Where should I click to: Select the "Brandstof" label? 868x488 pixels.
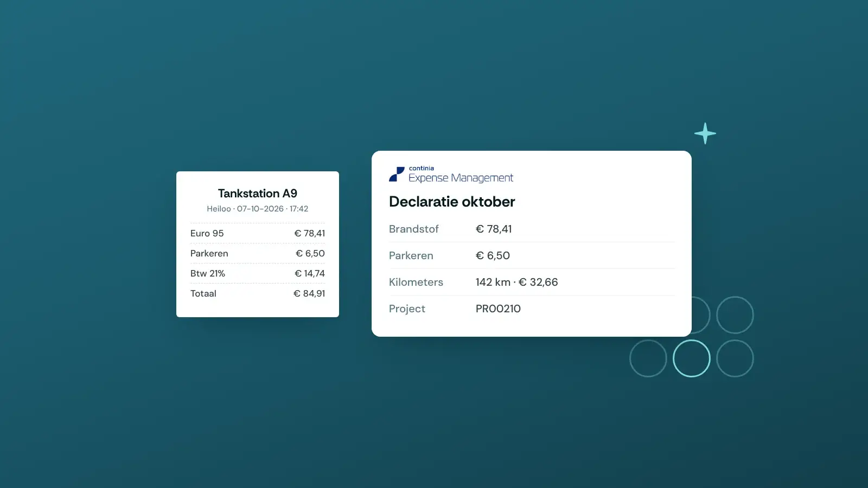[x=414, y=229]
